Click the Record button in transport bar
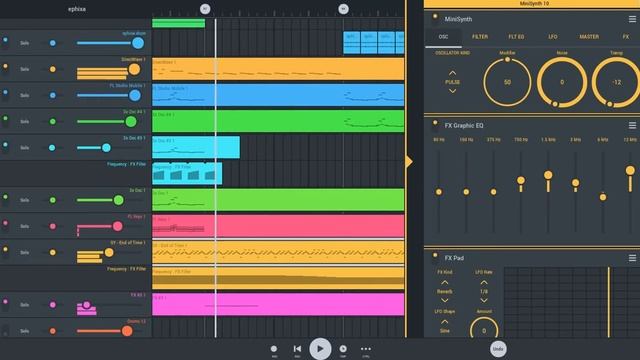 274,349
